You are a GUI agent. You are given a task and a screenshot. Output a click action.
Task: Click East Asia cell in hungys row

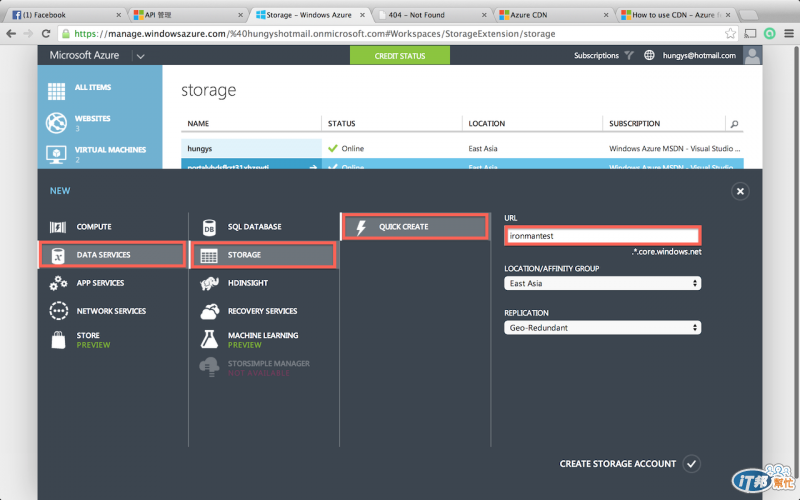(483, 148)
